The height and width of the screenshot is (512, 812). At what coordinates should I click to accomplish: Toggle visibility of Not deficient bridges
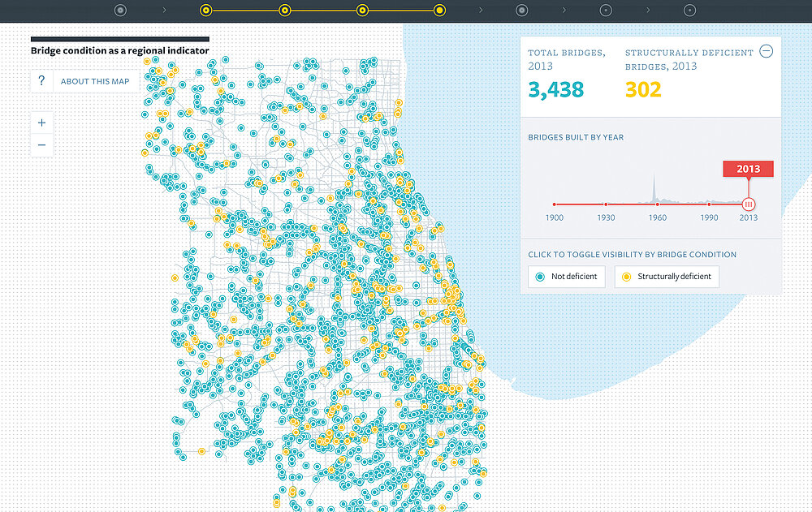pyautogui.click(x=567, y=277)
